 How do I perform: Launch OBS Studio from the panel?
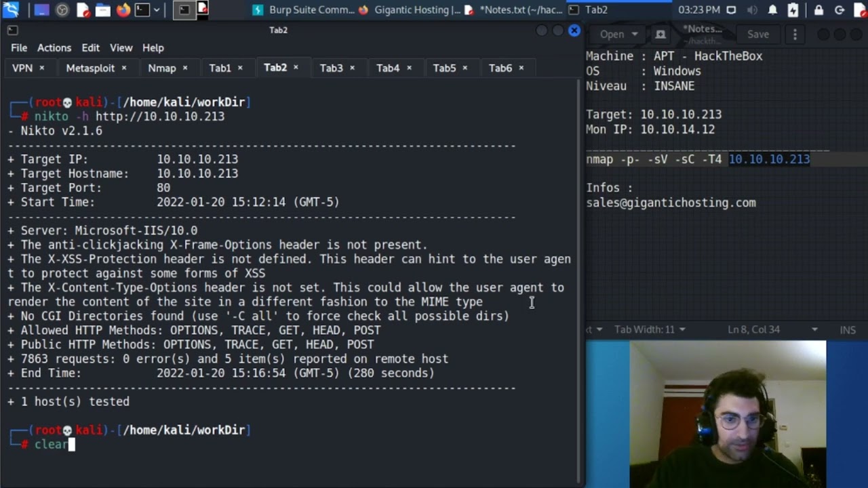click(62, 10)
